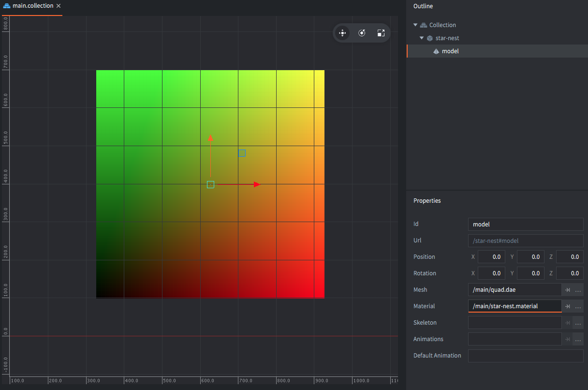This screenshot has height=390, width=588.
Task: Open the Material resource with arrow button
Action: tap(568, 306)
